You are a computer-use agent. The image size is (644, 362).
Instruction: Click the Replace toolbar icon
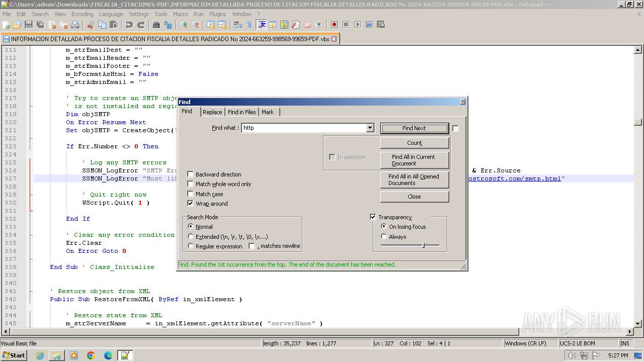click(168, 25)
